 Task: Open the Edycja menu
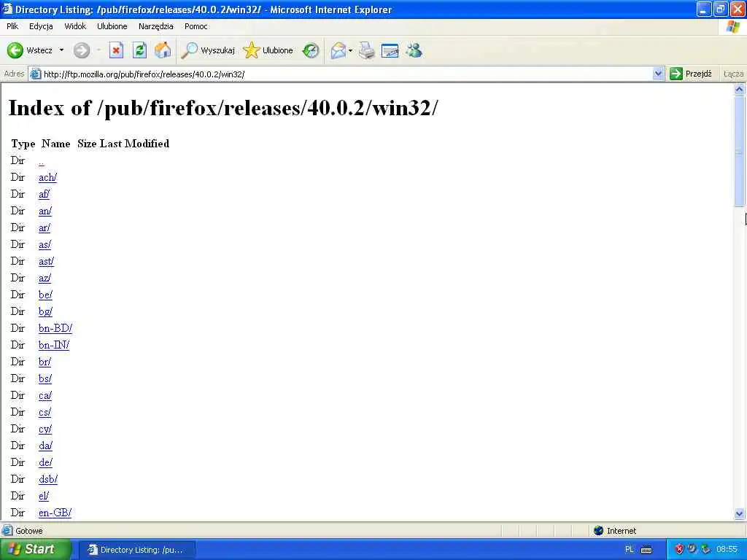(x=41, y=26)
